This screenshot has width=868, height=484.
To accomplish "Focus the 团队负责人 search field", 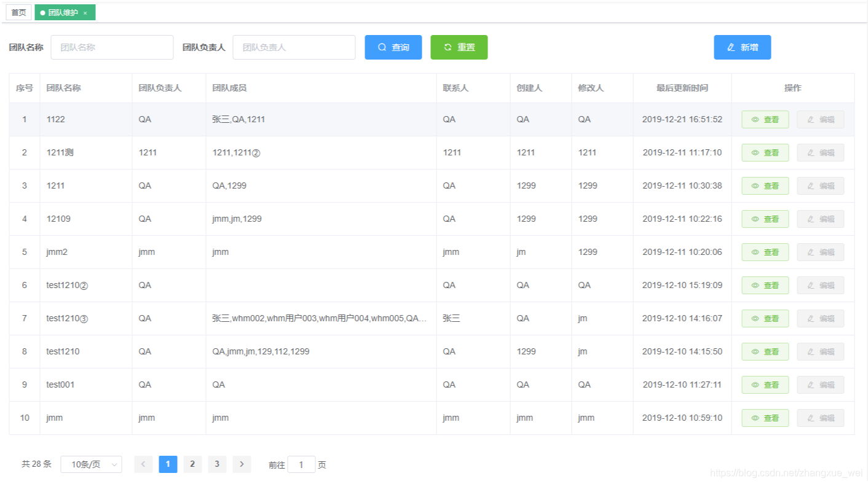I will [x=294, y=47].
